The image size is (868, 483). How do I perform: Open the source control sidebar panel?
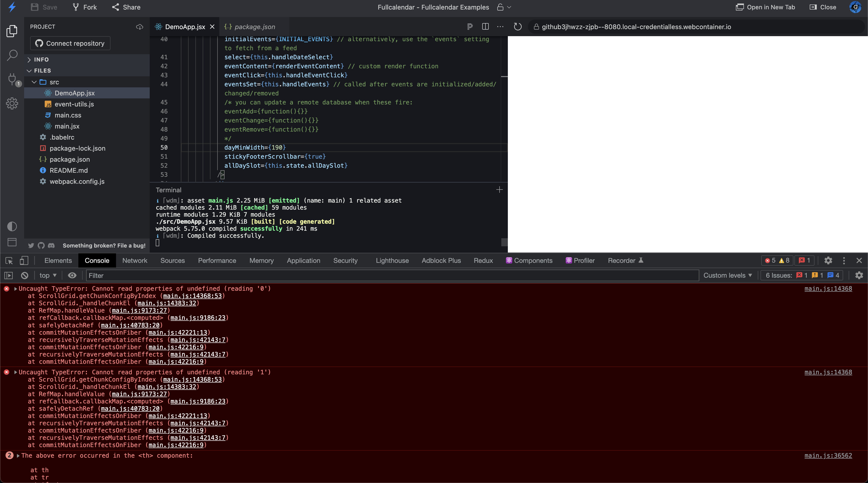(x=12, y=80)
